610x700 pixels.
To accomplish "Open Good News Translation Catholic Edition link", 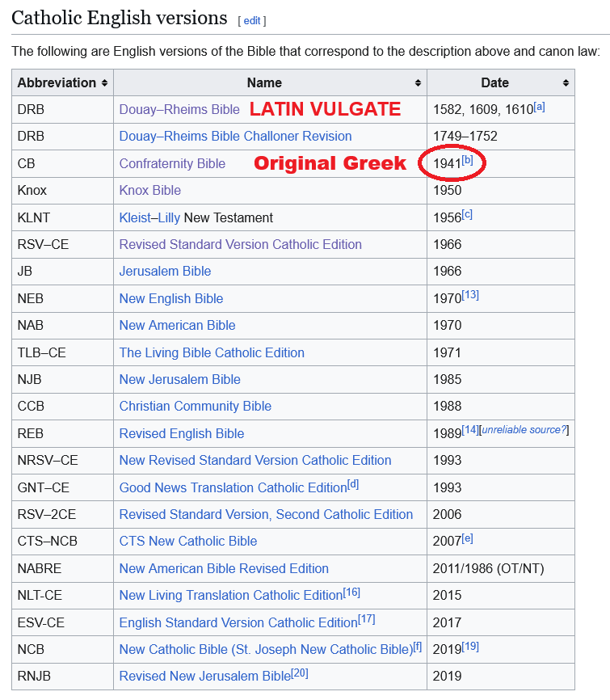I will 233,487.
